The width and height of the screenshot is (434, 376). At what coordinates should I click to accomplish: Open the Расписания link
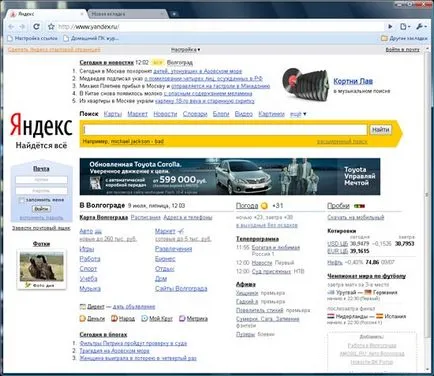[x=146, y=217]
